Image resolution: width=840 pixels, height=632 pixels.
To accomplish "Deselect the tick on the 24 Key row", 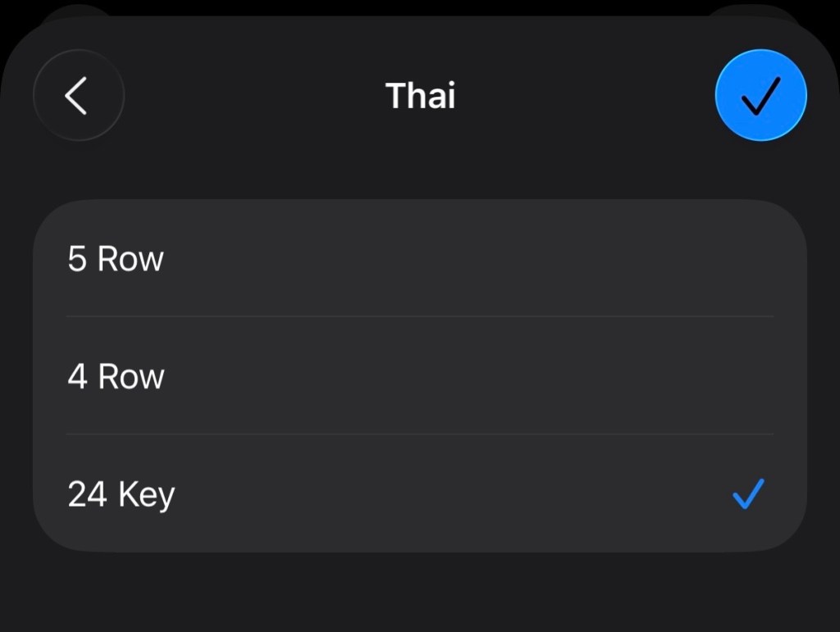I will pos(747,494).
